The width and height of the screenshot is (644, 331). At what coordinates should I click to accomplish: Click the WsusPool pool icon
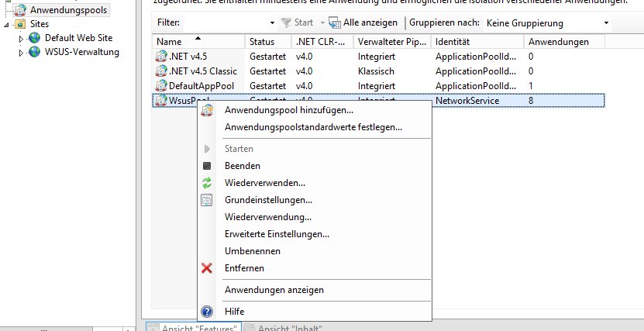161,101
